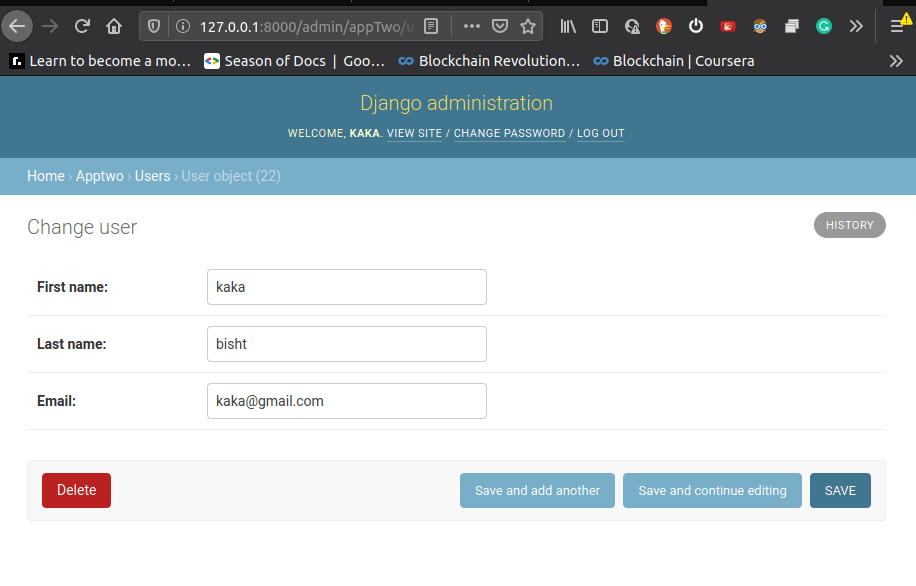Viewport: 916px width, 586px height.
Task: Go to the browser home page
Action: point(114,26)
